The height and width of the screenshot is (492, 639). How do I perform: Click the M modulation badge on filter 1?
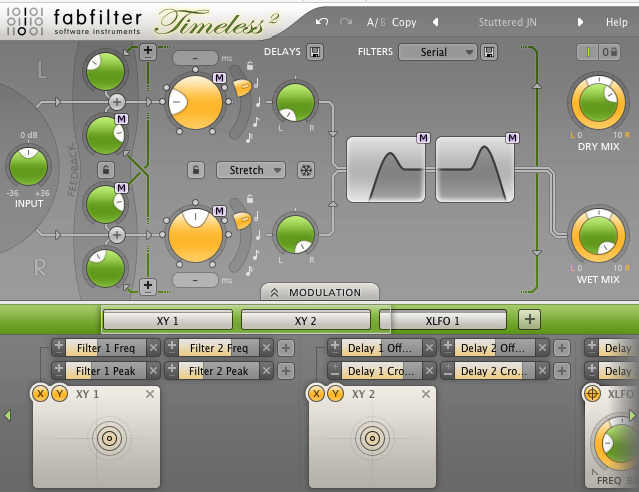tap(423, 138)
